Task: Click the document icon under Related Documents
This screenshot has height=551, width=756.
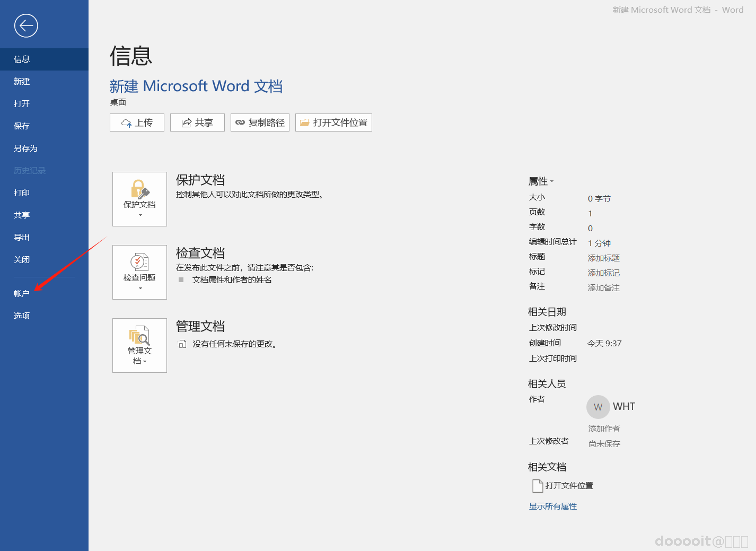Action: [538, 486]
